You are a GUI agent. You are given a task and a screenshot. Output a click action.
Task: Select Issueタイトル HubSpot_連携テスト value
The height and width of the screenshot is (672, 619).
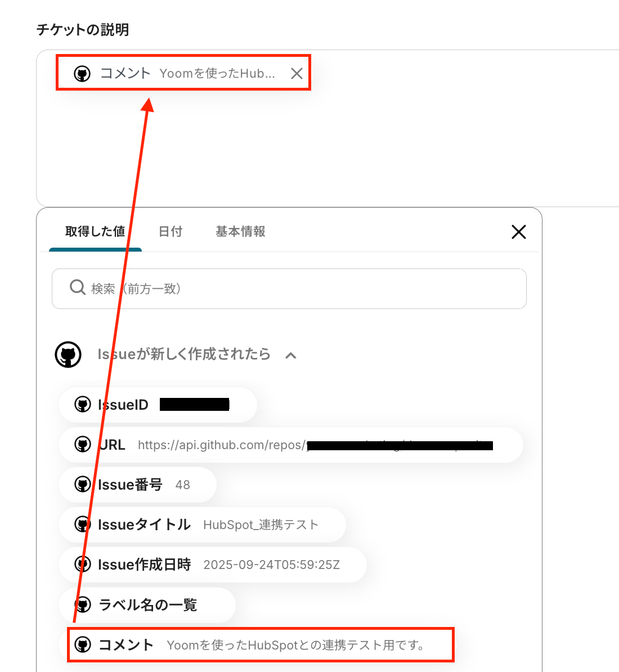202,525
